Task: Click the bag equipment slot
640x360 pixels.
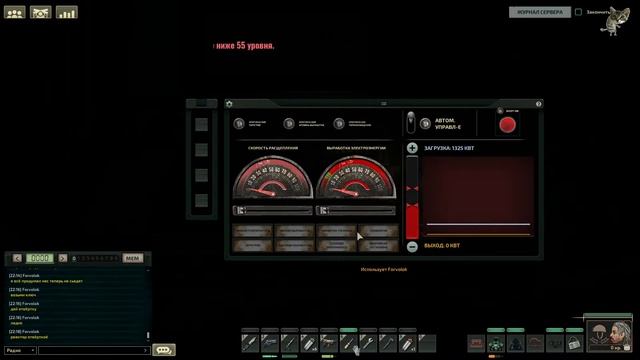Action: click(574, 343)
